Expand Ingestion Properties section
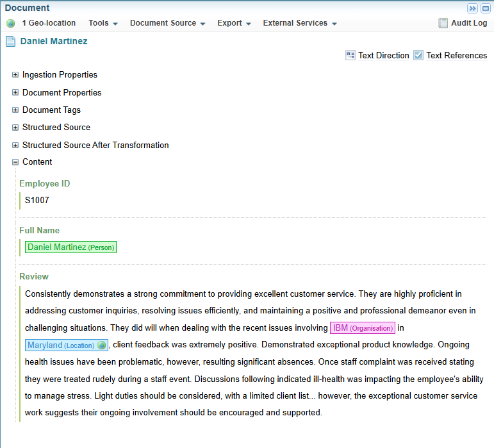 point(15,75)
